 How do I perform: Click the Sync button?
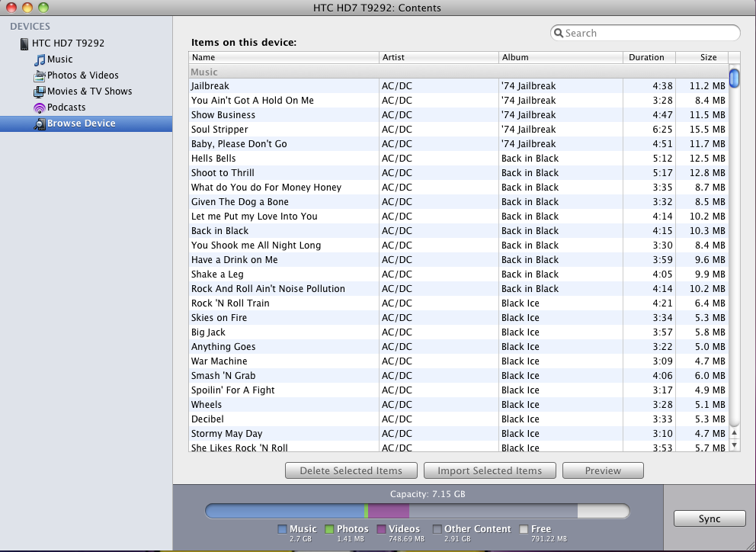click(710, 518)
